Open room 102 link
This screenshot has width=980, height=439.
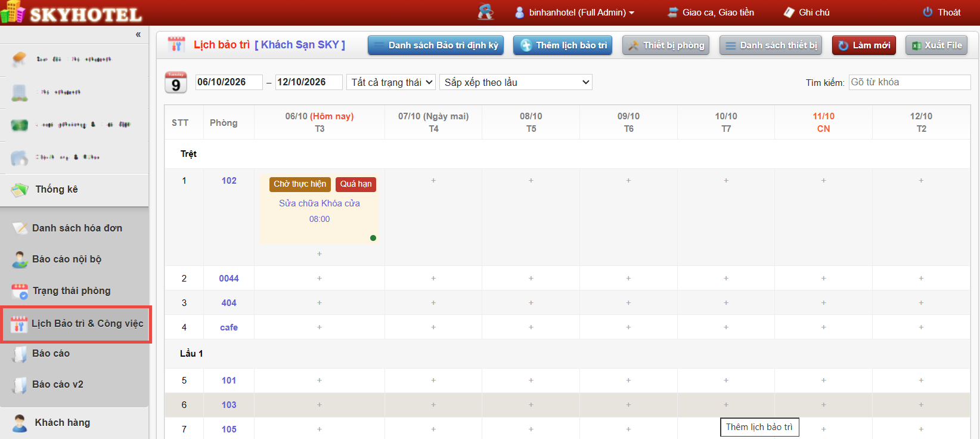229,181
